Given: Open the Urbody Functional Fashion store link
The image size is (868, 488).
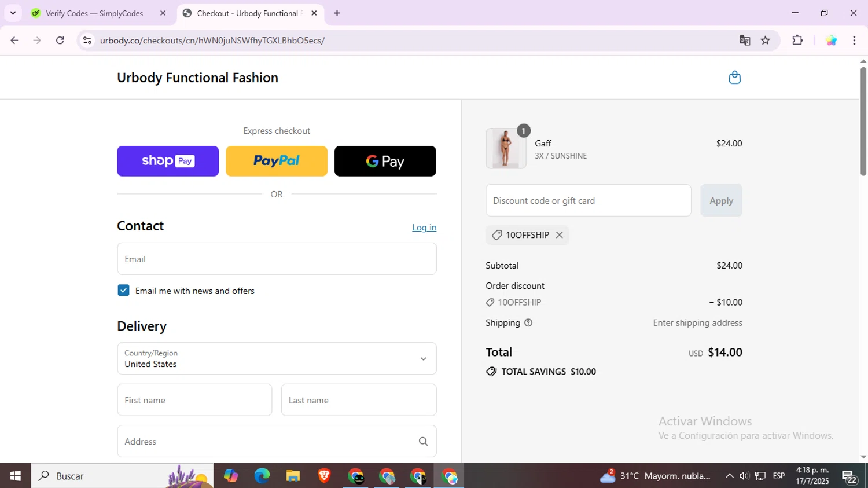Looking at the screenshot, I should (197, 78).
